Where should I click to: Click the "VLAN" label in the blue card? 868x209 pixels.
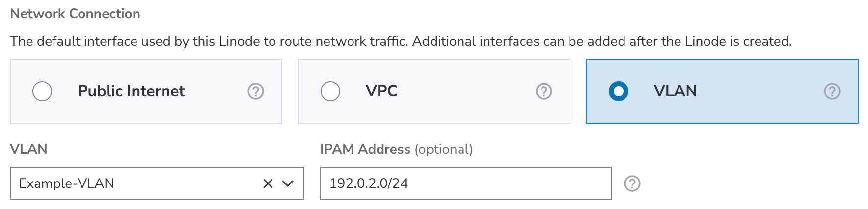675,91
